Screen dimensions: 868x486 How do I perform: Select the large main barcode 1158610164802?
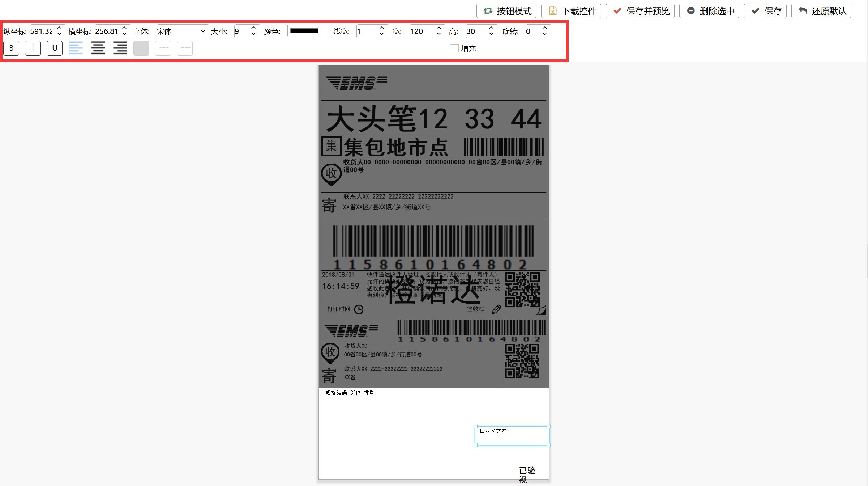433,247
